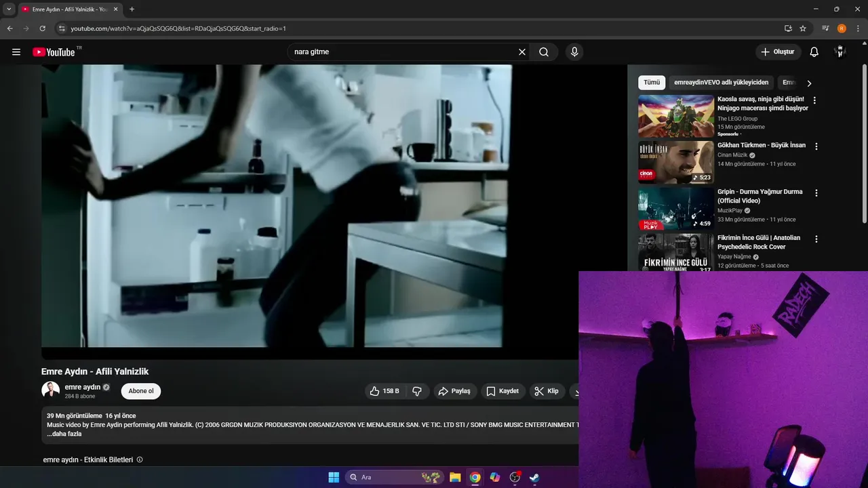Start voice search with the microphone

574,52
